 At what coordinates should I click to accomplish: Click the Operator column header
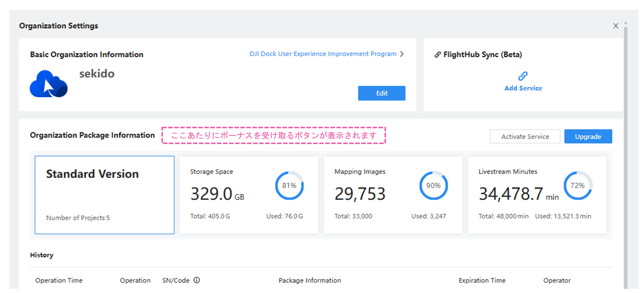(557, 281)
